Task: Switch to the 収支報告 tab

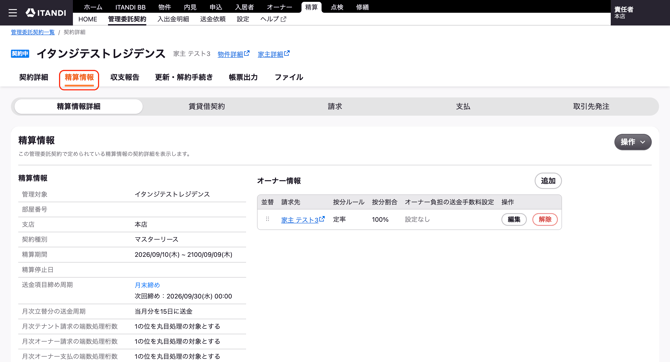Action: coord(125,77)
